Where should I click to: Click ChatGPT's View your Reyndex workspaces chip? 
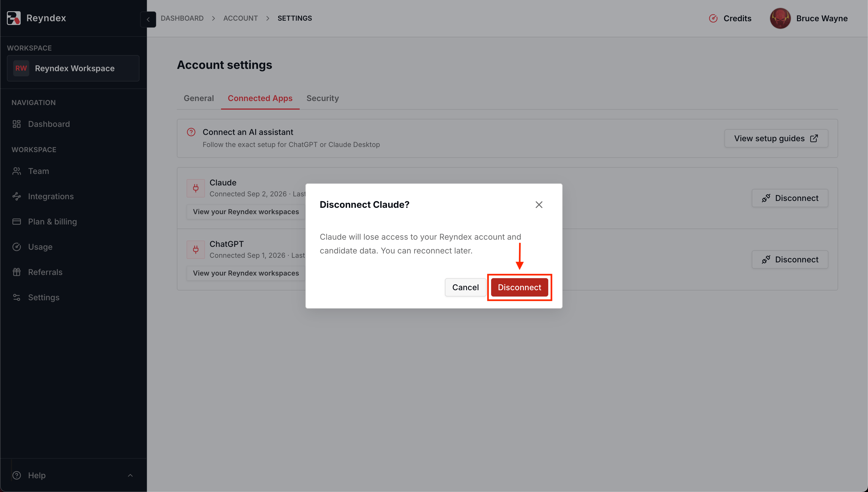[246, 273]
